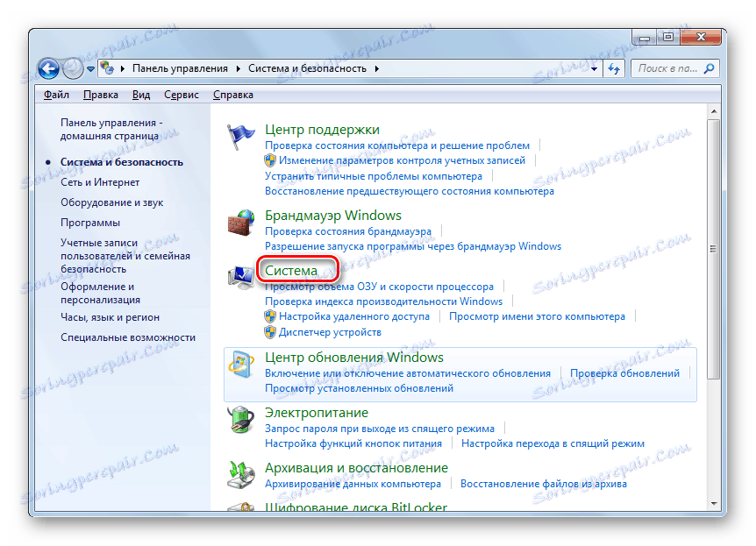The height and width of the screenshot is (546, 756).
Task: Open Часы, язык и регион category
Action: click(x=110, y=317)
